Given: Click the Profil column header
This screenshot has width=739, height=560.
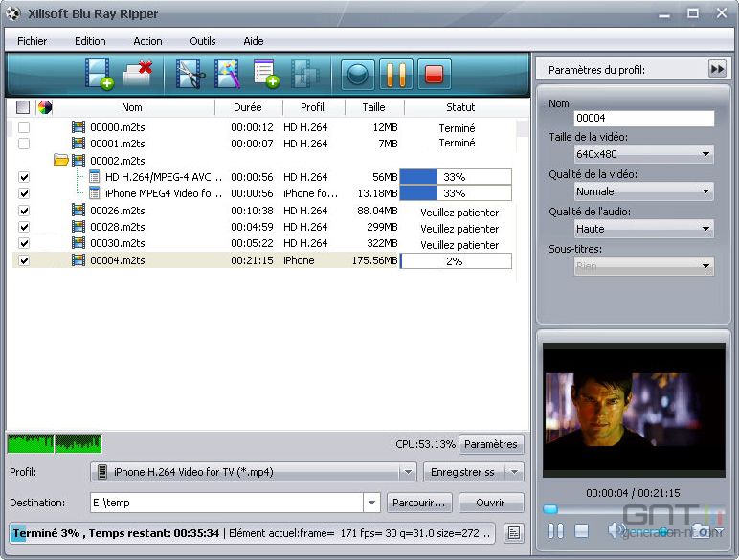Looking at the screenshot, I should pyautogui.click(x=312, y=107).
